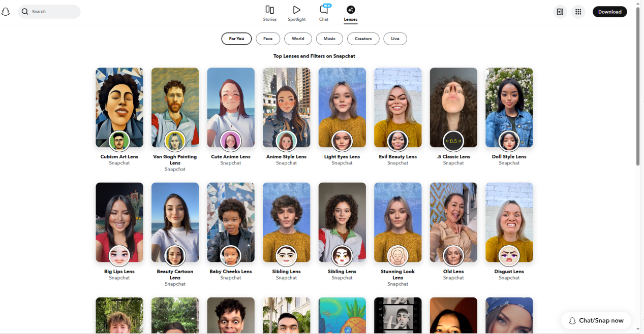Open the Spotlight section
This screenshot has height=334, width=644.
[297, 14]
